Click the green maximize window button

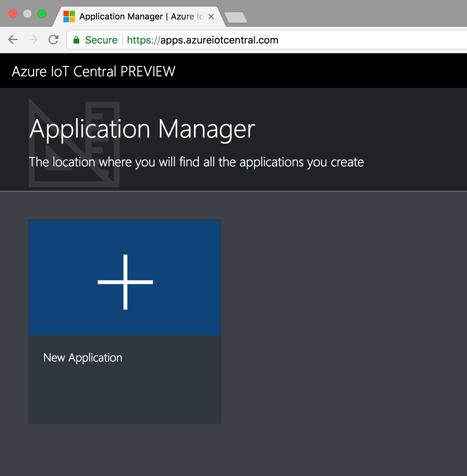pos(42,14)
